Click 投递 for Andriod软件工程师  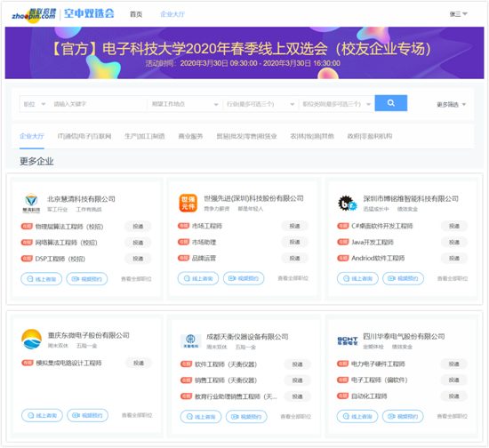pyautogui.click(x=454, y=258)
